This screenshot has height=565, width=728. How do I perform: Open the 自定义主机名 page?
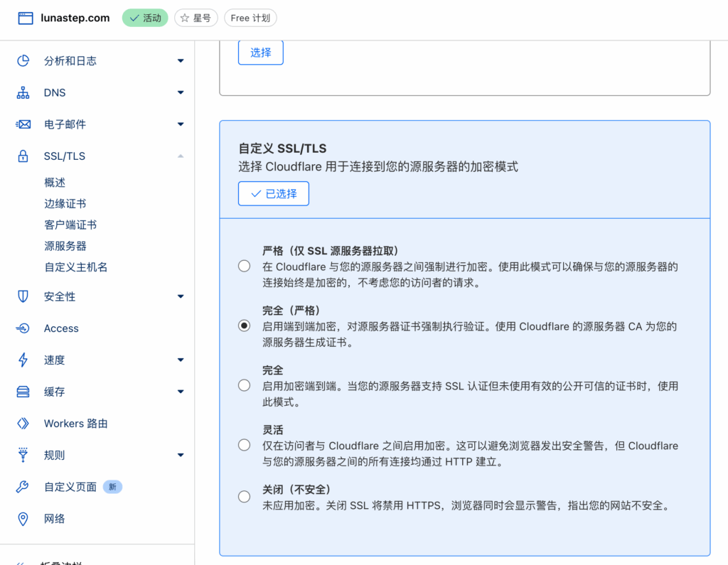point(75,267)
